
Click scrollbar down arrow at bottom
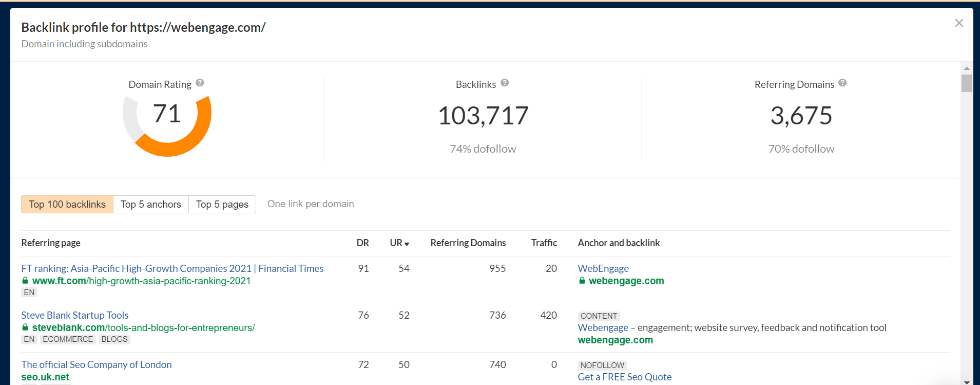967,382
